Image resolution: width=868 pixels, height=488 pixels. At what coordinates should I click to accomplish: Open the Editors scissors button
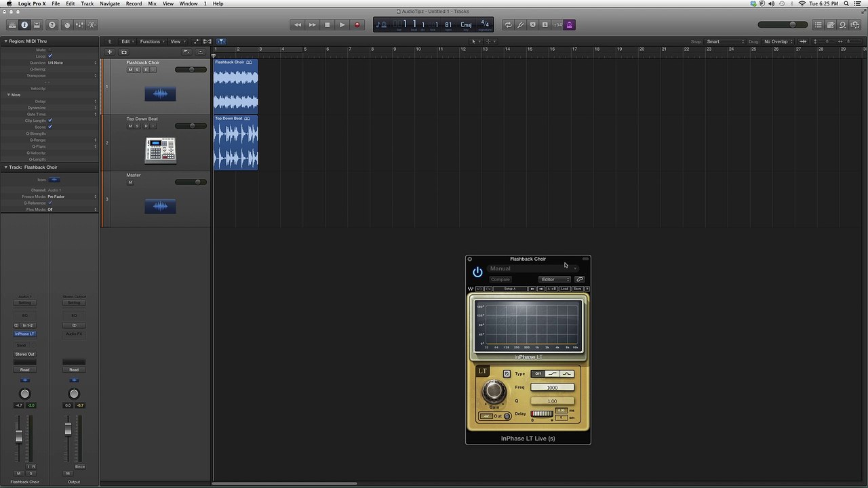pos(92,25)
